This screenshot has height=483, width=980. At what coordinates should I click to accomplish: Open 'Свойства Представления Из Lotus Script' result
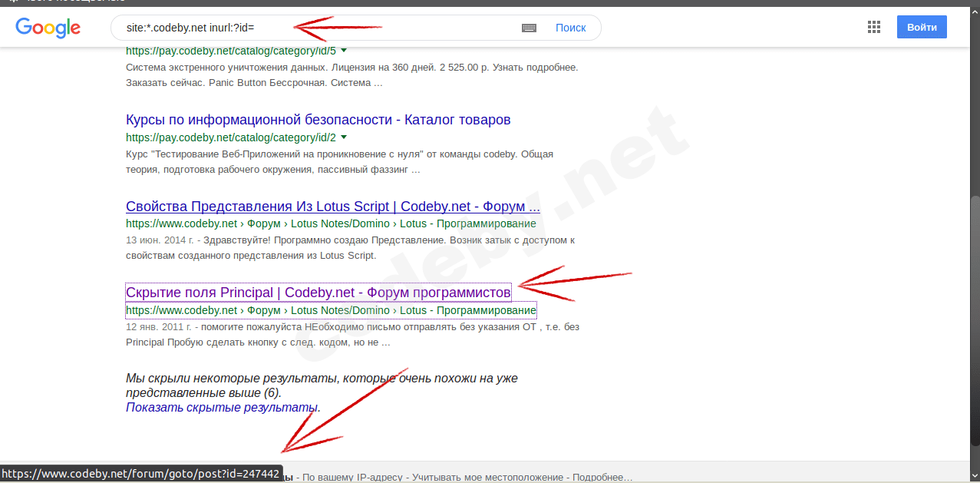(x=333, y=207)
